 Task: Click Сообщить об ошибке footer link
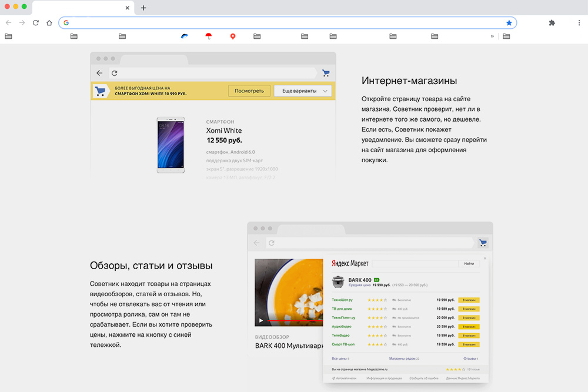tap(424, 378)
